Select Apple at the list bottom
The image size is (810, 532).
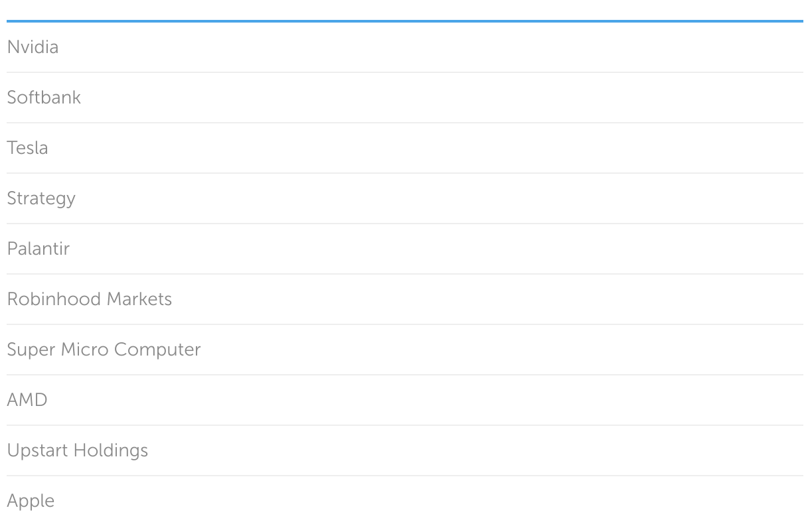pos(31,501)
